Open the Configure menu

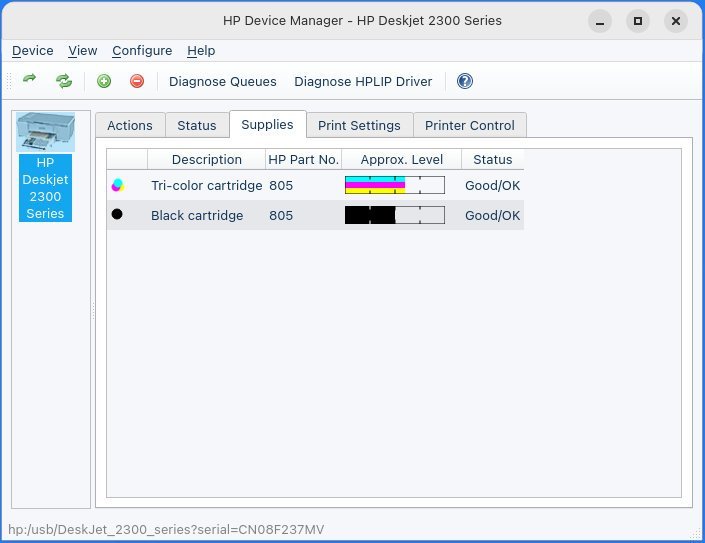(x=142, y=51)
